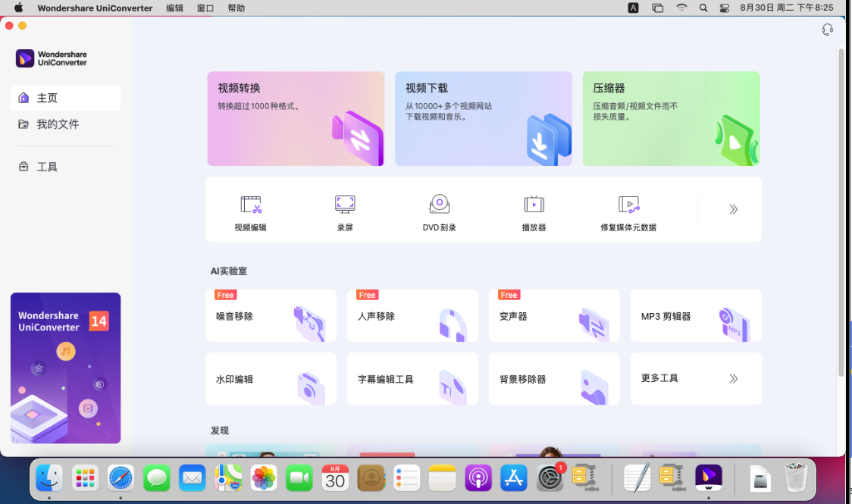Open Finder from the Dock

pyautogui.click(x=49, y=478)
